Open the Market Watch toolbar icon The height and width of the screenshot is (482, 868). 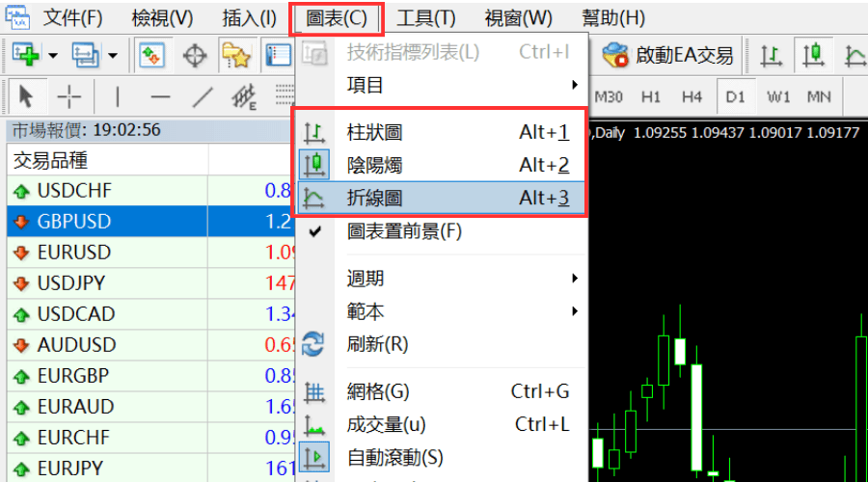click(x=151, y=56)
